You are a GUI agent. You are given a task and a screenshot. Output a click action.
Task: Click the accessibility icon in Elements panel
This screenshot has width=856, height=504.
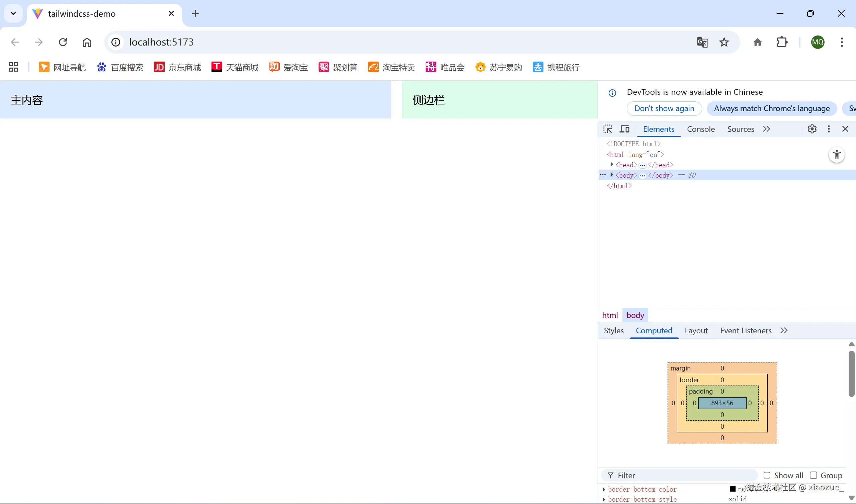coord(837,155)
